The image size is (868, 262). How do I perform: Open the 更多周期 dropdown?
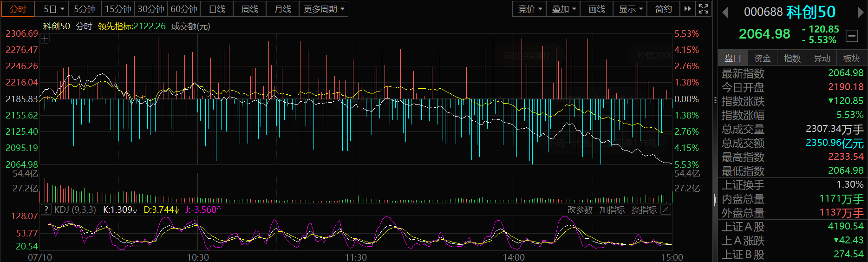click(x=324, y=9)
